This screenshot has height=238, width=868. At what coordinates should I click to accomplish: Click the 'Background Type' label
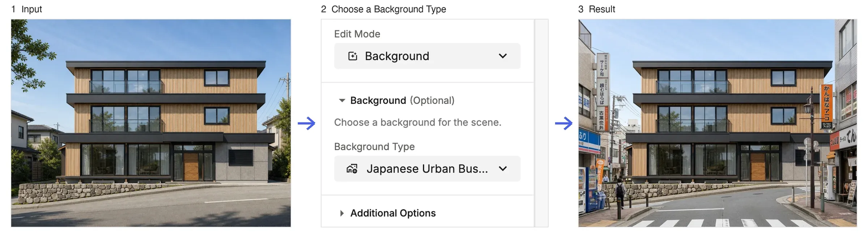(x=374, y=147)
